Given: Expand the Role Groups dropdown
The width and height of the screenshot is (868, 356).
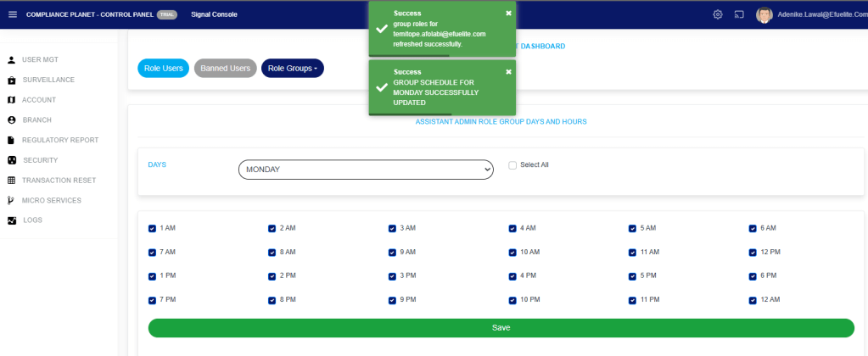Looking at the screenshot, I should coord(292,68).
